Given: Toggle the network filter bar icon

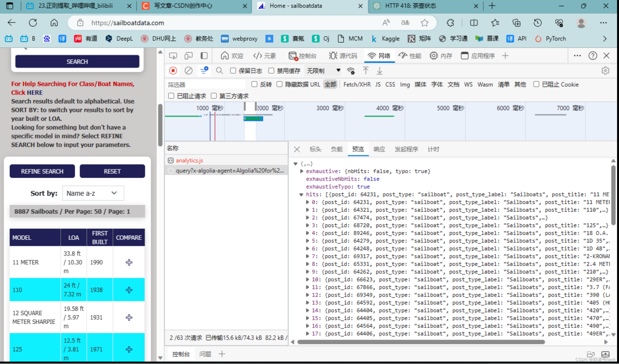Looking at the screenshot, I should click(x=204, y=71).
